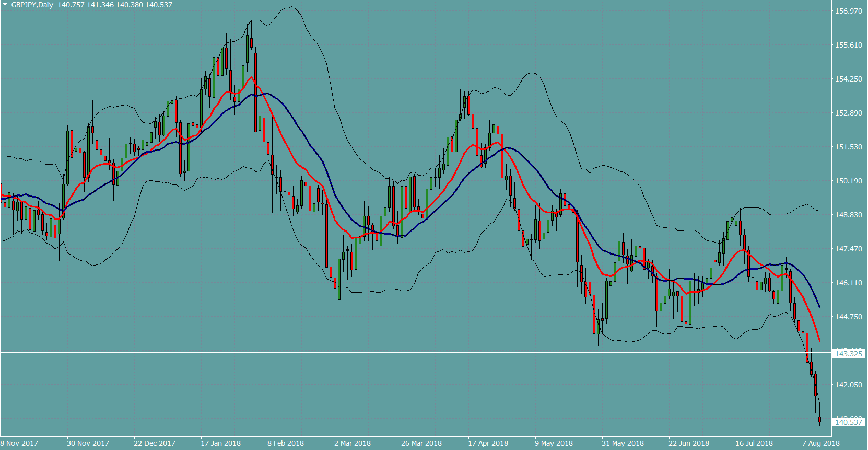Click the 31 May 2018 date label
This screenshot has height=450, width=868.
623,443
